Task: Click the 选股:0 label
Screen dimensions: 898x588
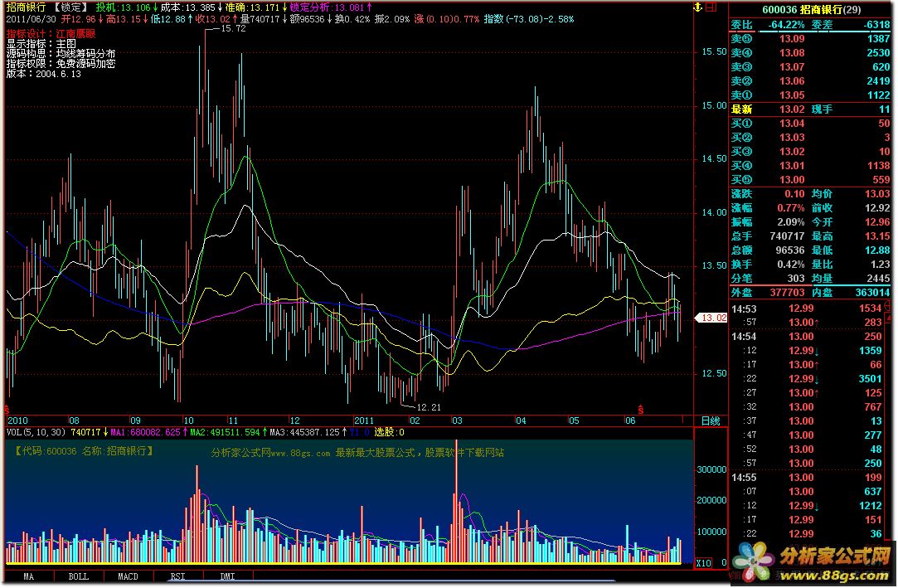Action: click(x=389, y=432)
